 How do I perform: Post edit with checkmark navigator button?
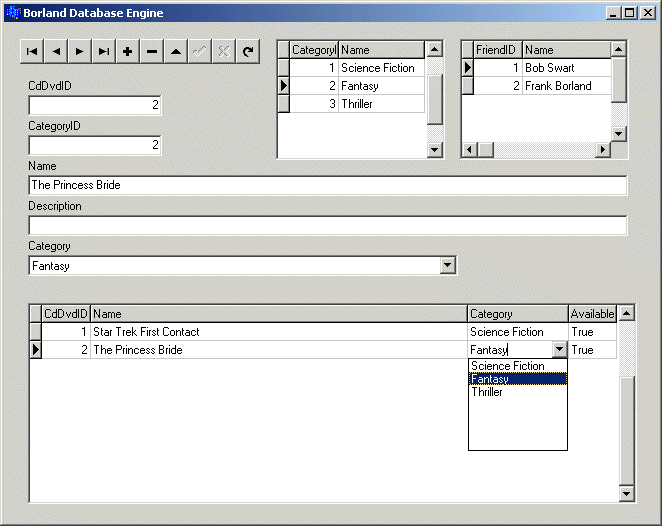[200, 52]
